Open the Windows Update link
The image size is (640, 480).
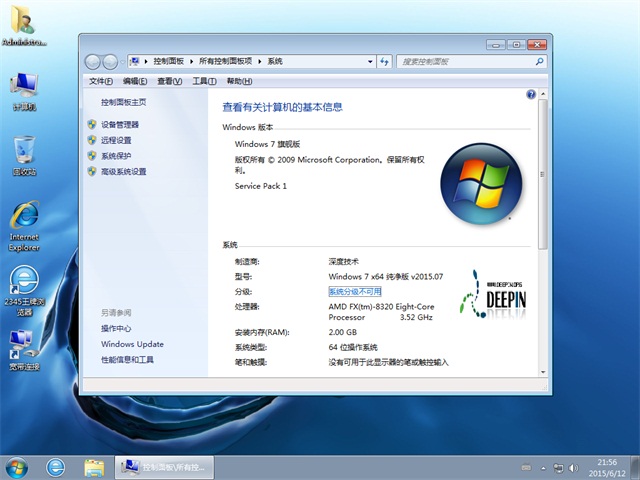[132, 344]
